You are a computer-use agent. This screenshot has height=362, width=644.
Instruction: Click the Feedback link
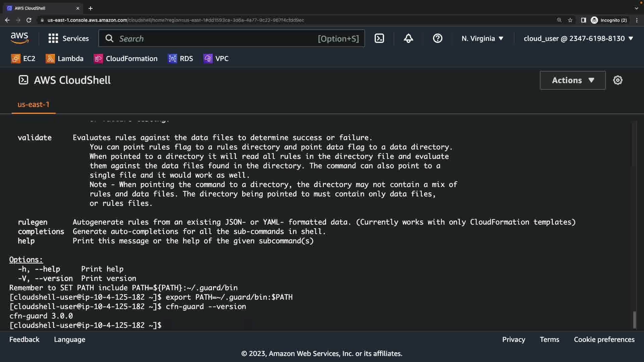click(x=24, y=340)
